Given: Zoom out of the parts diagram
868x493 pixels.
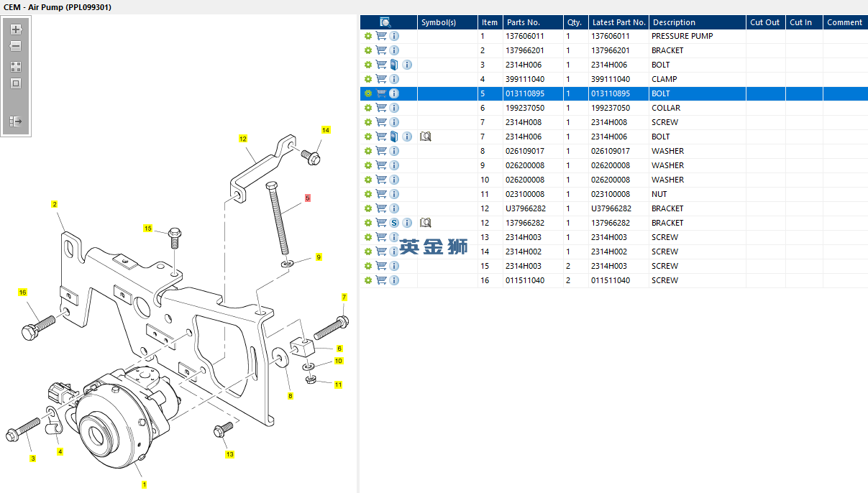Looking at the screenshot, I should click(16, 46).
